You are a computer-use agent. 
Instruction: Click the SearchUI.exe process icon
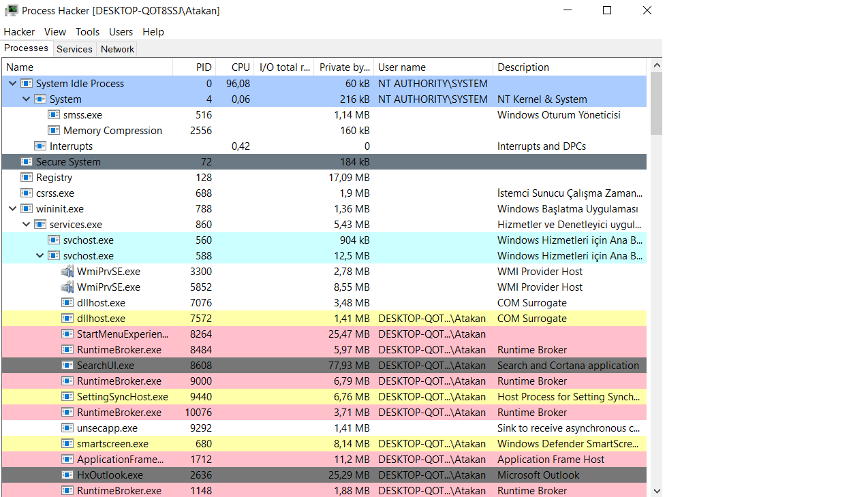[x=67, y=366]
